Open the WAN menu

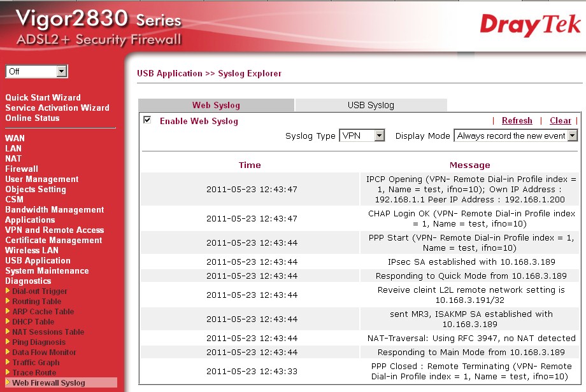[x=15, y=138]
